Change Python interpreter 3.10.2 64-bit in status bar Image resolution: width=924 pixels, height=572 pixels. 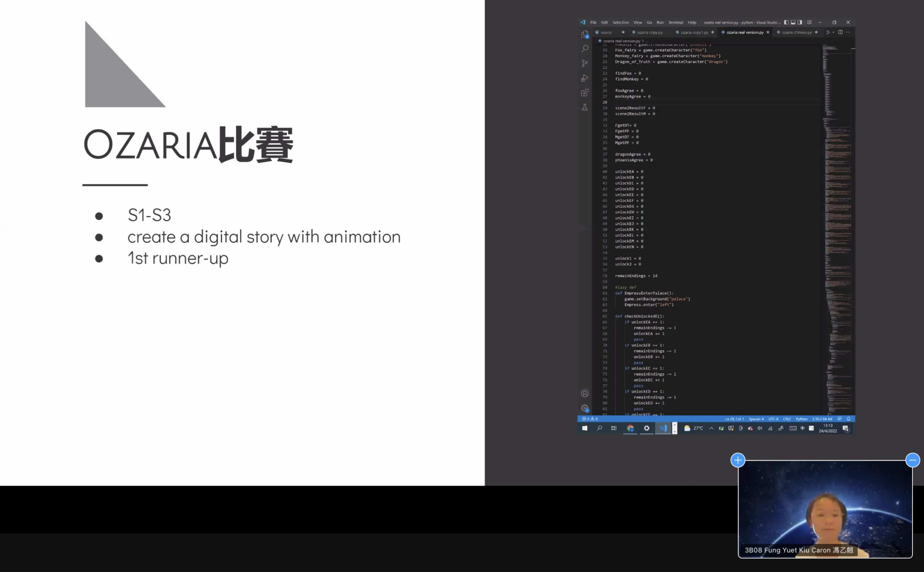(x=822, y=419)
